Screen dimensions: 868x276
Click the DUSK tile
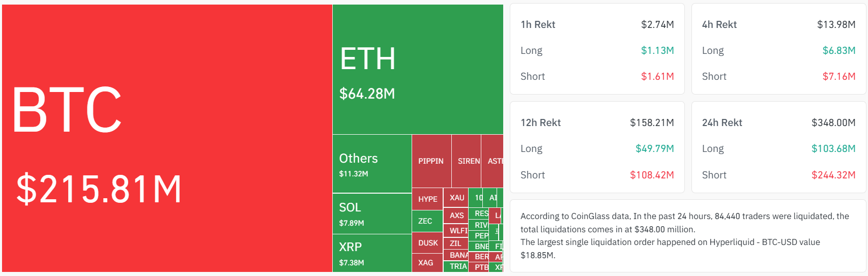coord(427,243)
